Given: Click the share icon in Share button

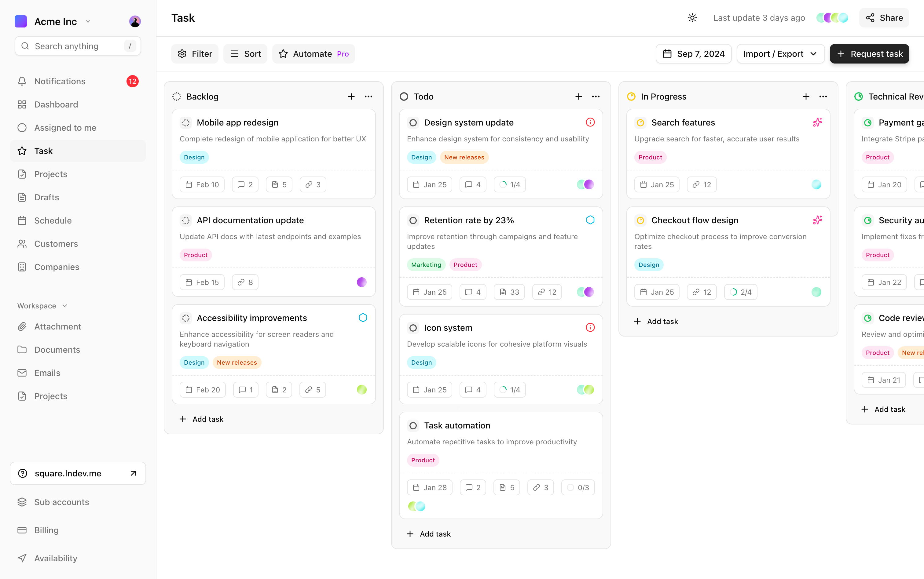Looking at the screenshot, I should click(870, 18).
